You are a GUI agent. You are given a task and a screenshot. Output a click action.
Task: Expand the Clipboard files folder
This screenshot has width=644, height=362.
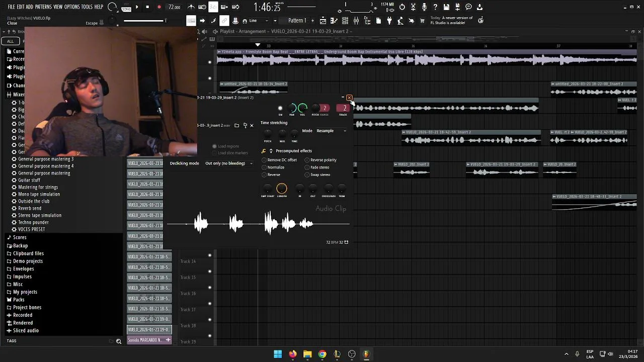pos(28,253)
